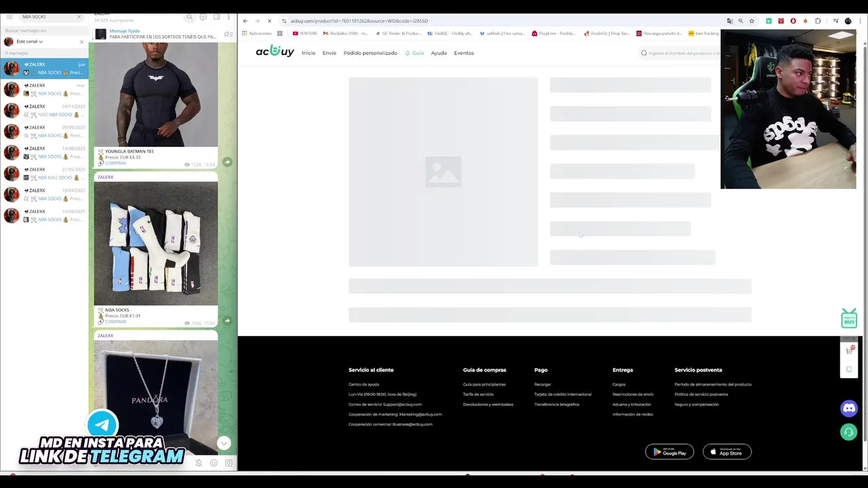Image resolution: width=868 pixels, height=488 pixels.
Task: Open the Plug4.me bookmark
Action: 553,33
